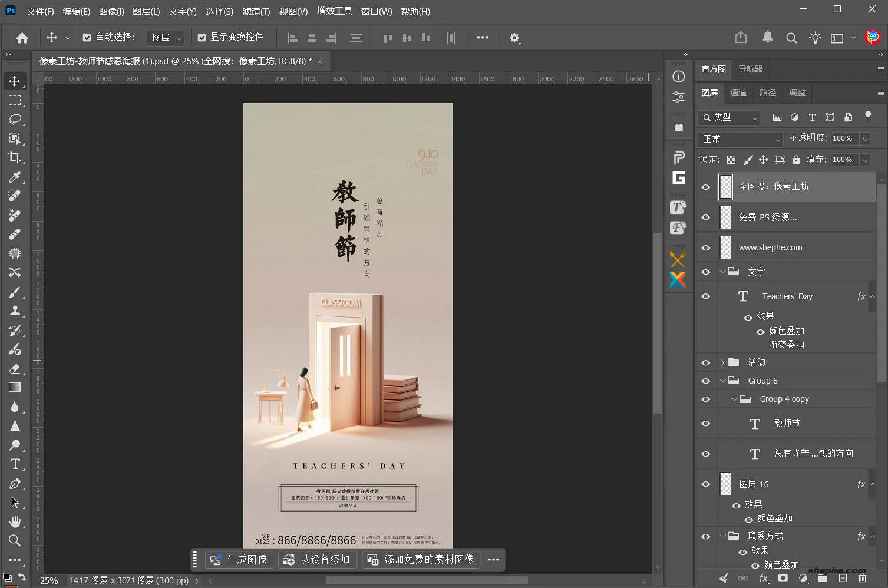
Task: Select the Horizontal Type tool
Action: [x=15, y=464]
